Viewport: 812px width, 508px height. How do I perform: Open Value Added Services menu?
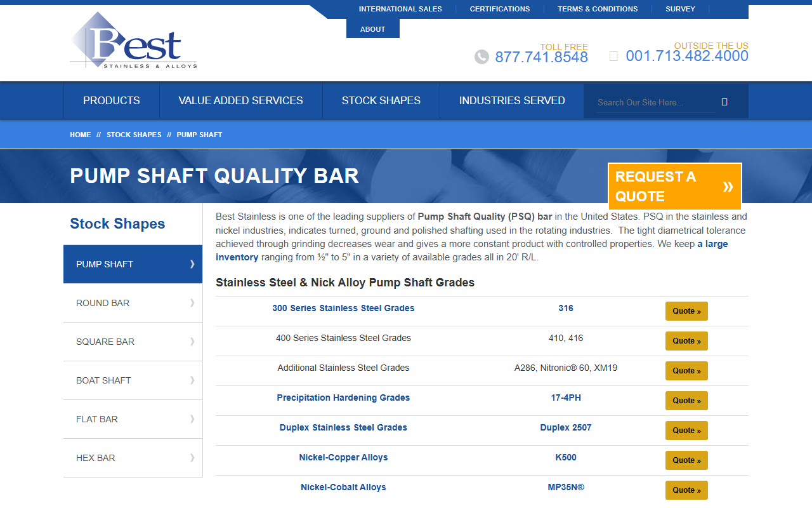point(241,100)
